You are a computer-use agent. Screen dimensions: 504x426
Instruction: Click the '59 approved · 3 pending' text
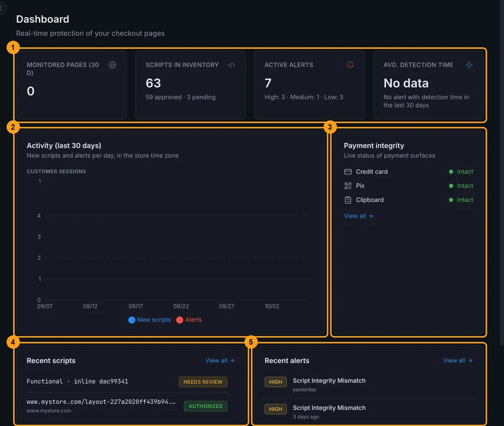coord(180,97)
